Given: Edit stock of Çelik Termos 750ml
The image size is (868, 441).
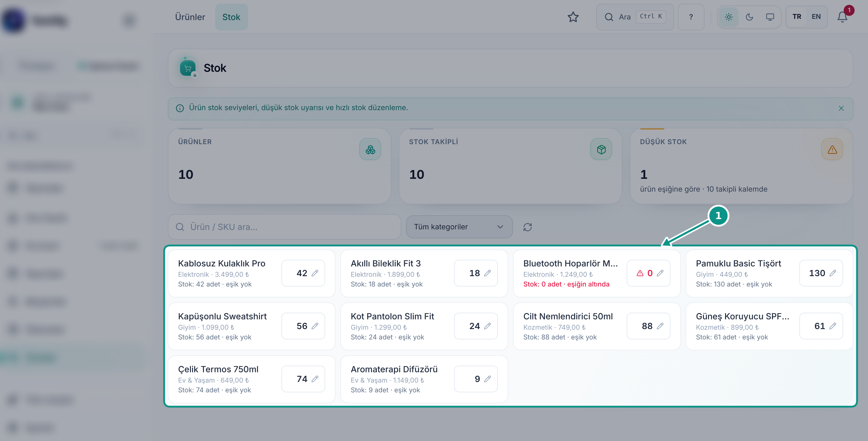Looking at the screenshot, I should [x=303, y=379].
